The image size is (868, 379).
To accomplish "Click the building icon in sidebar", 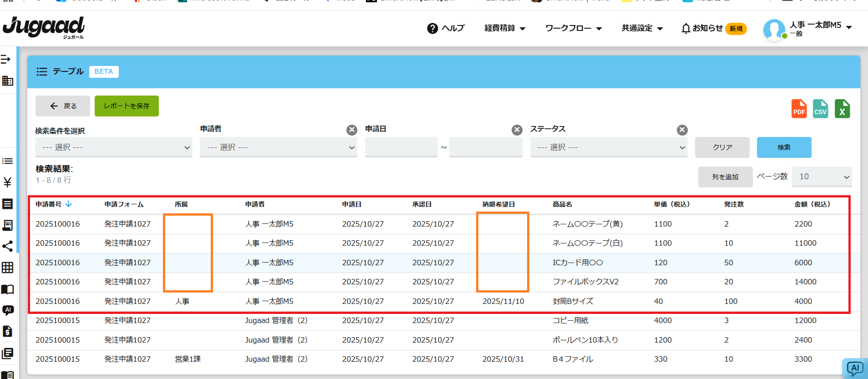I will (x=7, y=81).
